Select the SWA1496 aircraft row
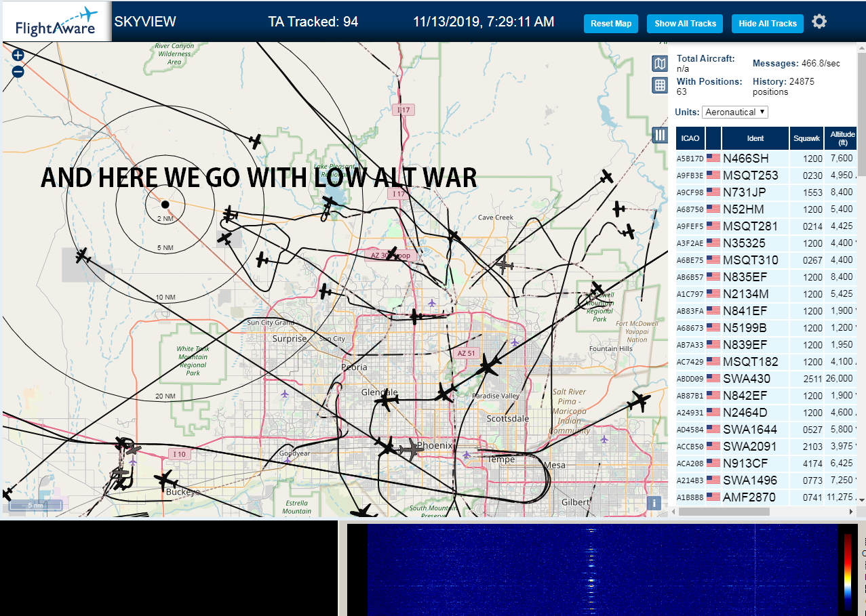Viewport: 866px width, 616px height. click(x=767, y=480)
